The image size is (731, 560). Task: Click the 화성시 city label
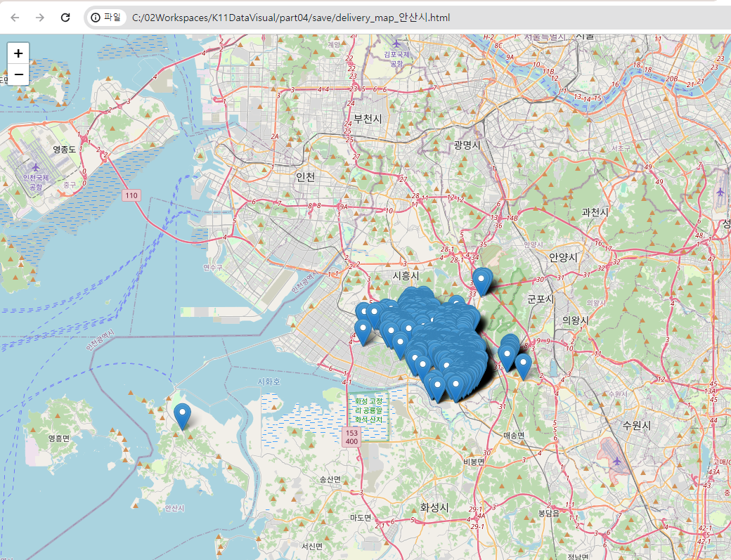434,507
